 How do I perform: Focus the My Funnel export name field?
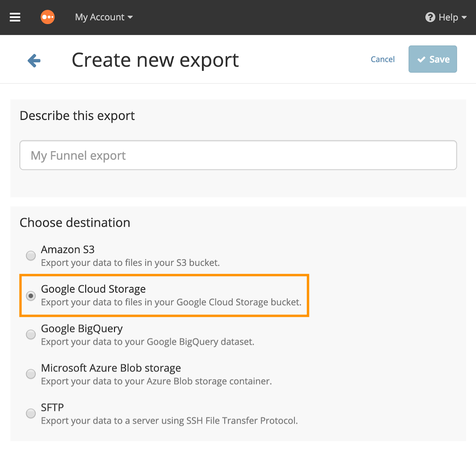(x=238, y=155)
